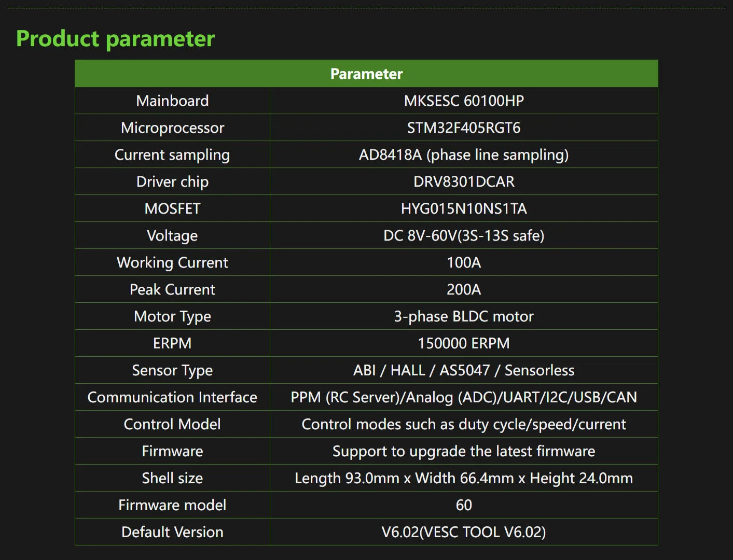Click the "MKSESC 60100HP" value
This screenshot has width=733, height=560.
coord(464,101)
